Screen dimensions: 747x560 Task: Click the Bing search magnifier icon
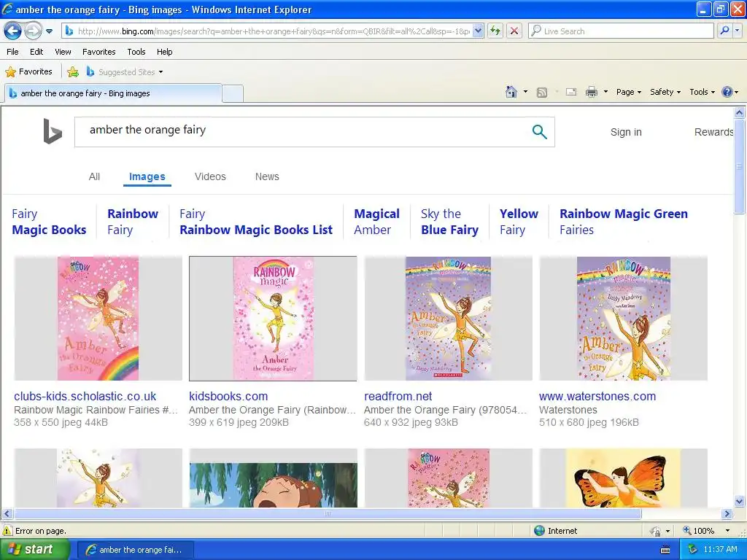[x=539, y=132]
